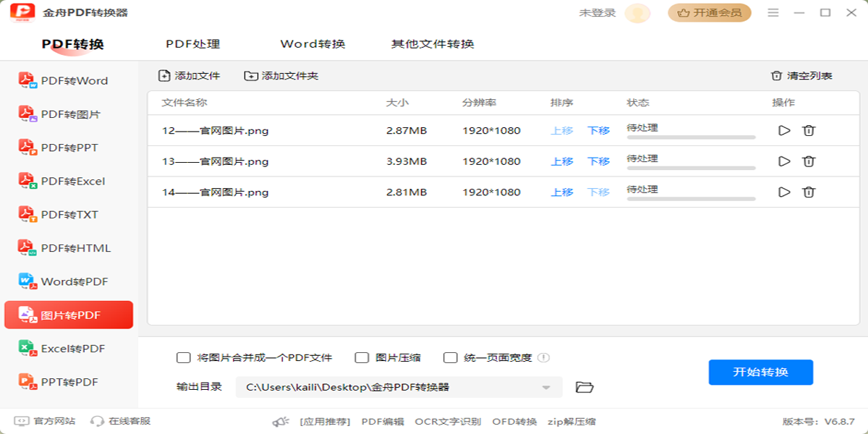Move 13——官网图片.png down with 下移
The image size is (868, 434).
coord(598,161)
